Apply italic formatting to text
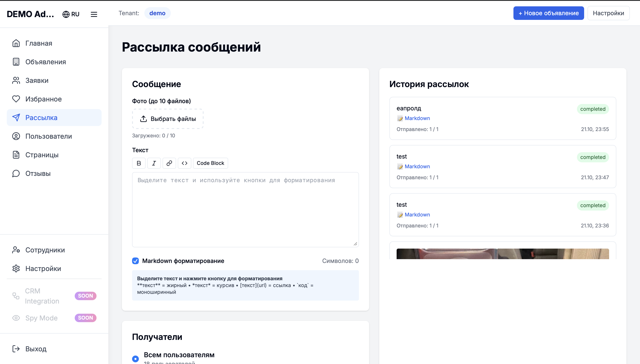Image resolution: width=640 pixels, height=364 pixels. pyautogui.click(x=154, y=163)
